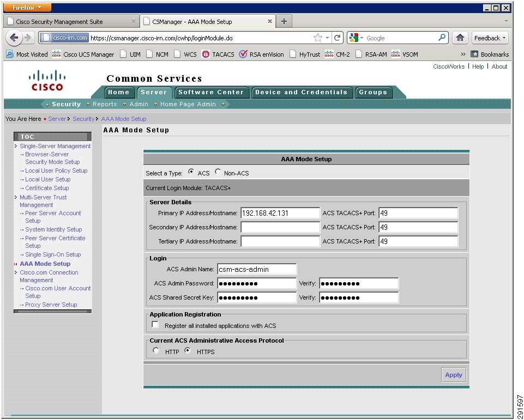Open the list all tabs dropdown
Viewport: 524px width, 420px height.
tap(506, 21)
